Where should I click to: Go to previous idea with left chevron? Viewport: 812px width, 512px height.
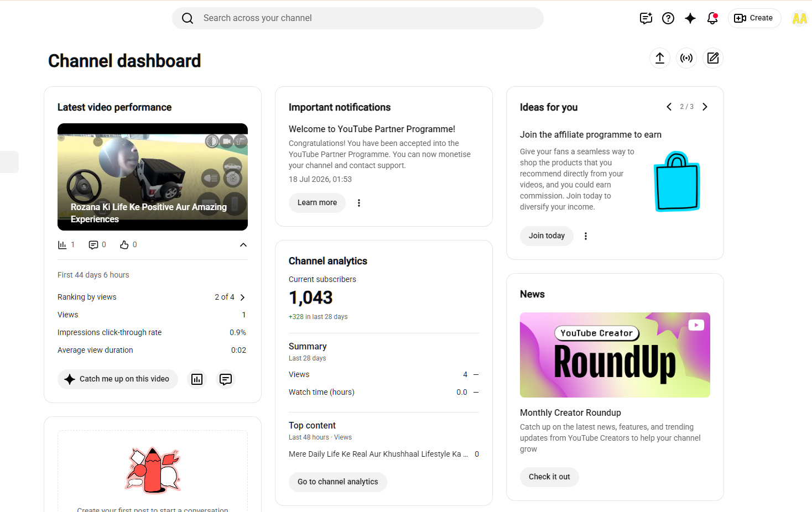(669, 107)
